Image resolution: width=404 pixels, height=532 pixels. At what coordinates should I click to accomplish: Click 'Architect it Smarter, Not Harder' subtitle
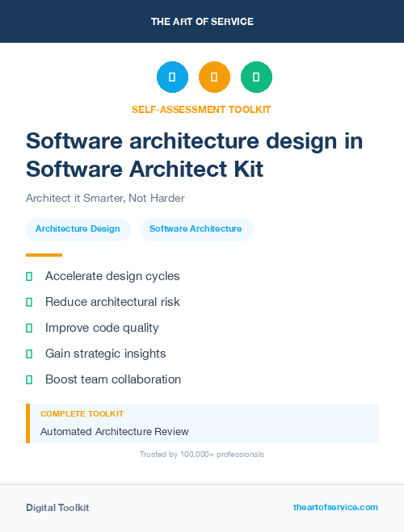105,198
